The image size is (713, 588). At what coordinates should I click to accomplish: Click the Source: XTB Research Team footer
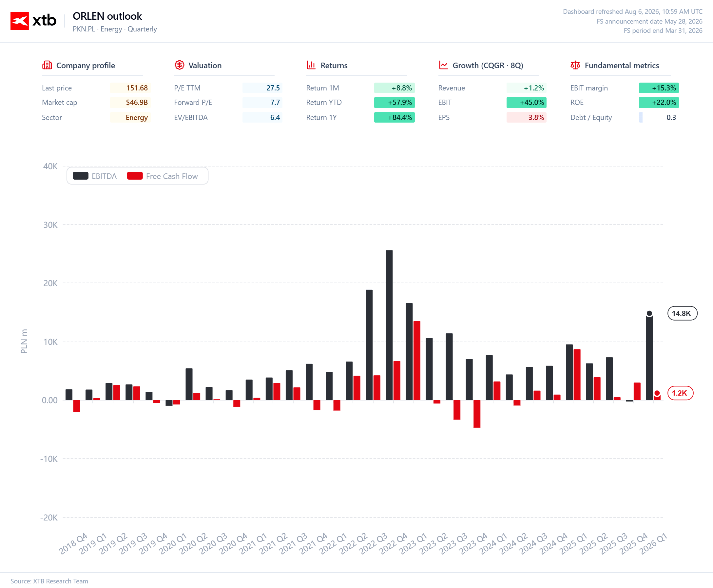coord(49,581)
